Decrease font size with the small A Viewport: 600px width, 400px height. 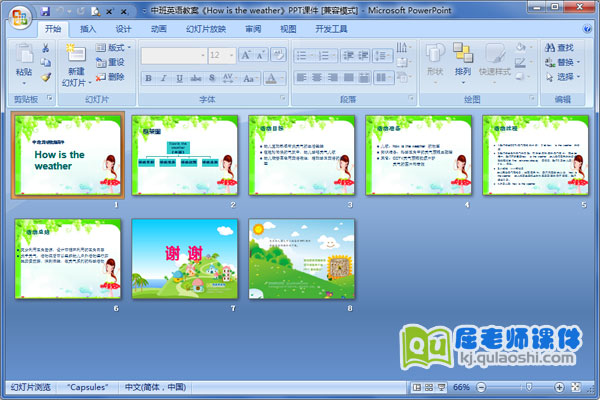(261, 55)
